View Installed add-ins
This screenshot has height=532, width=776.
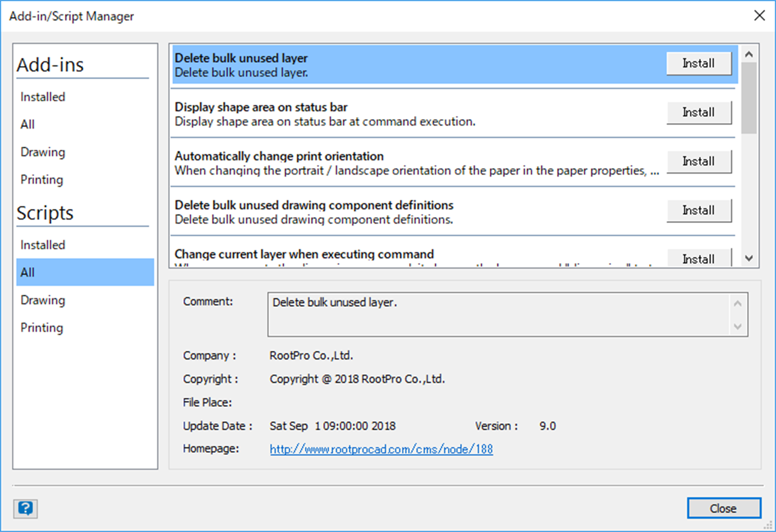tap(43, 97)
